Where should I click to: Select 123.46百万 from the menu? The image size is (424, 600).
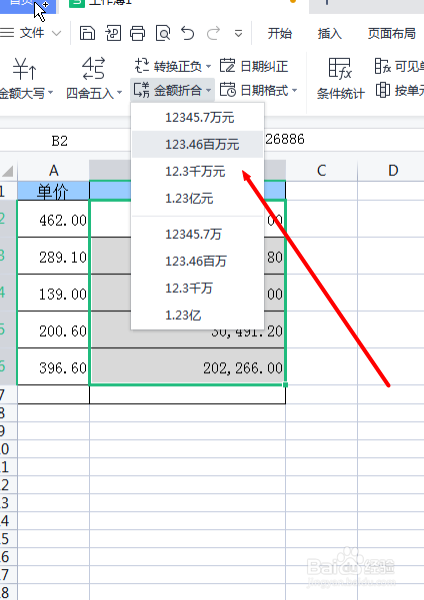click(x=197, y=261)
